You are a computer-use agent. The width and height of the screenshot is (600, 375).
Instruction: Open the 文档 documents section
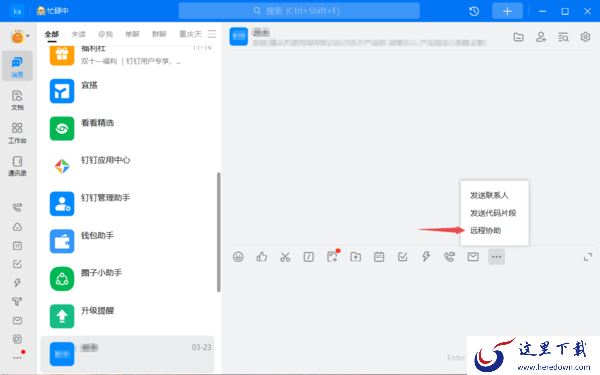click(17, 100)
